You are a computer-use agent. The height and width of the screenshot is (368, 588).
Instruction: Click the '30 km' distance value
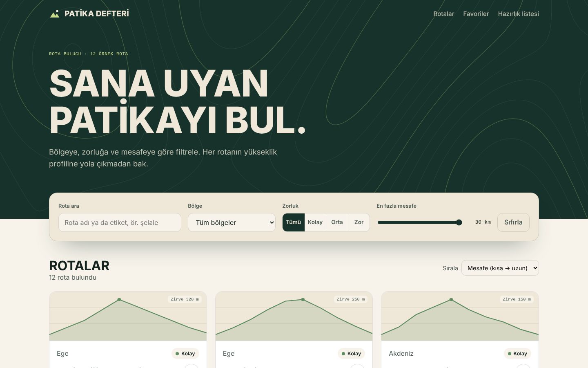pos(483,222)
